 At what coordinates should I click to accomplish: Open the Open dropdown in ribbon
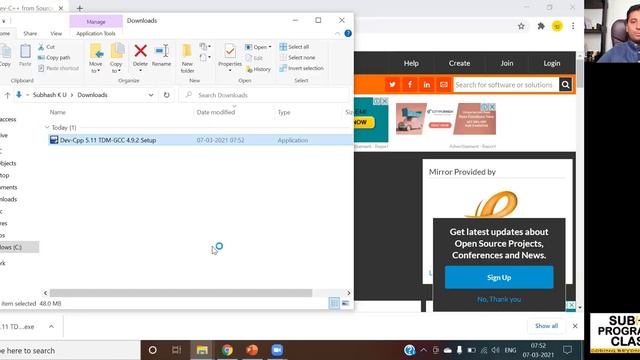[258, 47]
